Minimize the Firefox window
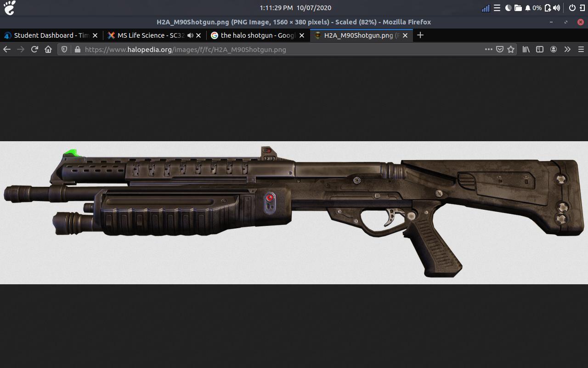588x368 pixels. (x=551, y=22)
